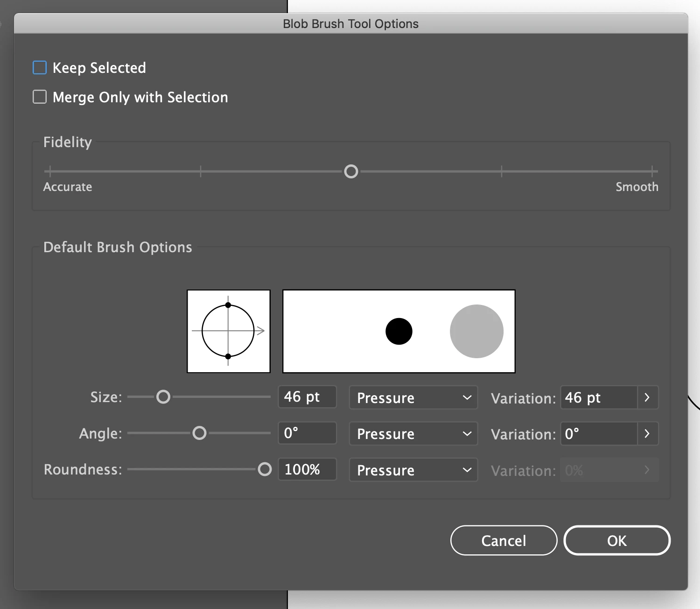Click the Accurate label under Fidelity

point(68,187)
